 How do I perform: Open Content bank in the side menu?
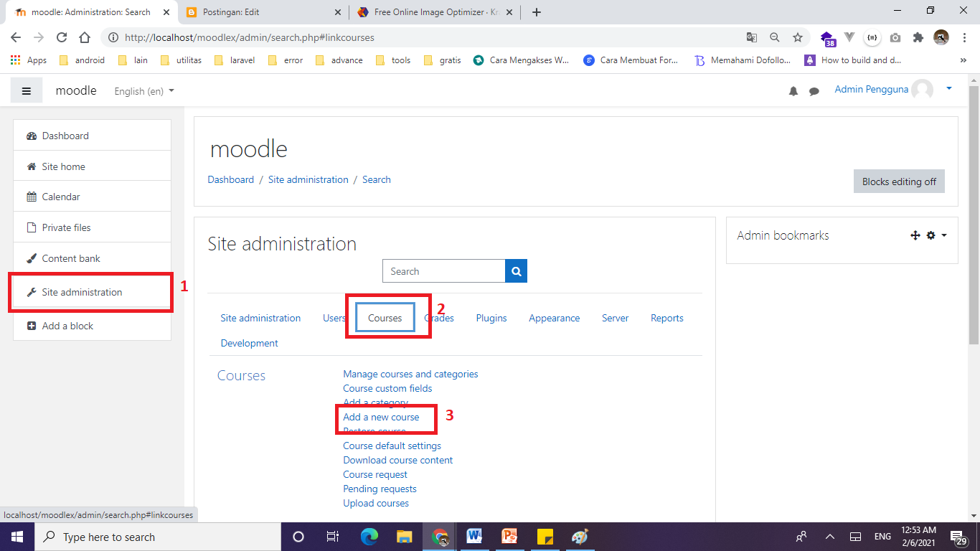pos(93,258)
